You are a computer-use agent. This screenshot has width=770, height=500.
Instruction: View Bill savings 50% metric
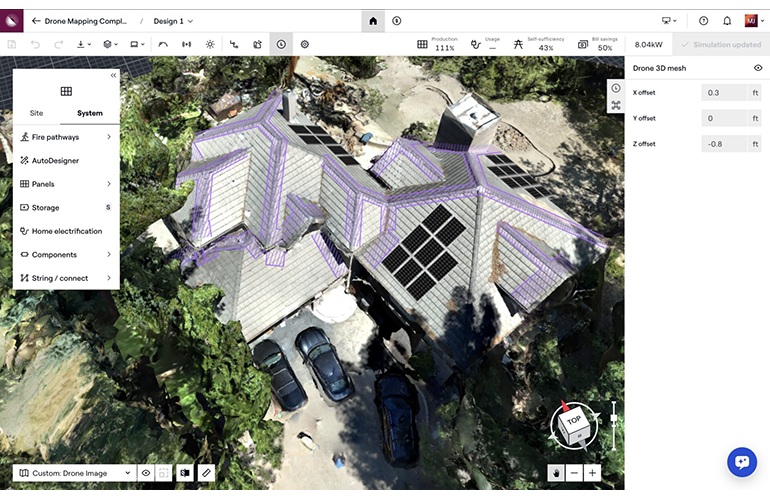click(598, 44)
